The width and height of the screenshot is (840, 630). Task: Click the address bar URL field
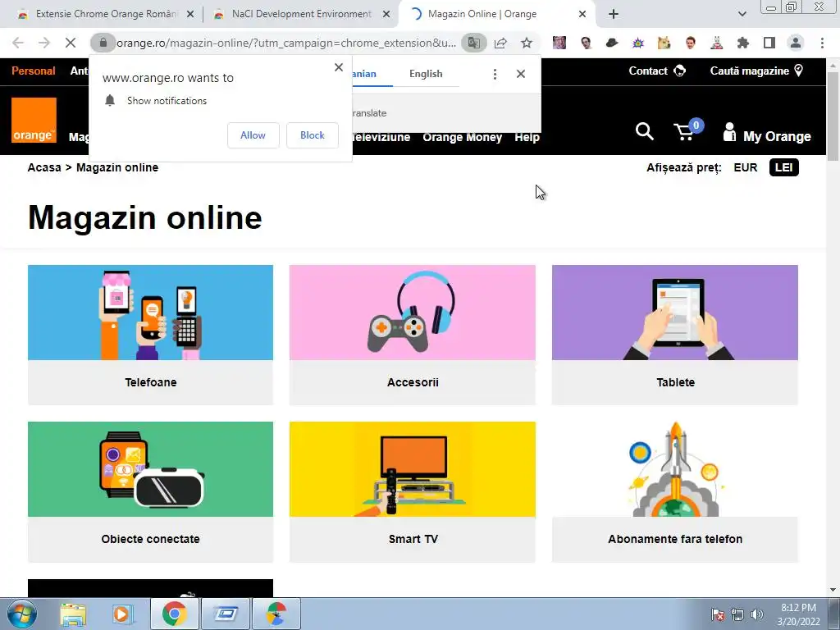pyautogui.click(x=286, y=43)
